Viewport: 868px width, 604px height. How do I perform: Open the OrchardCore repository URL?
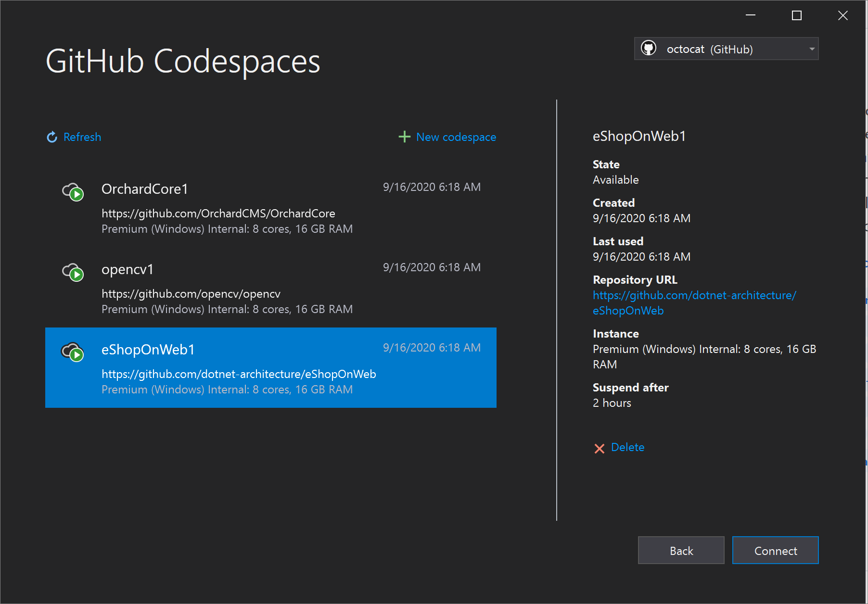tap(218, 213)
